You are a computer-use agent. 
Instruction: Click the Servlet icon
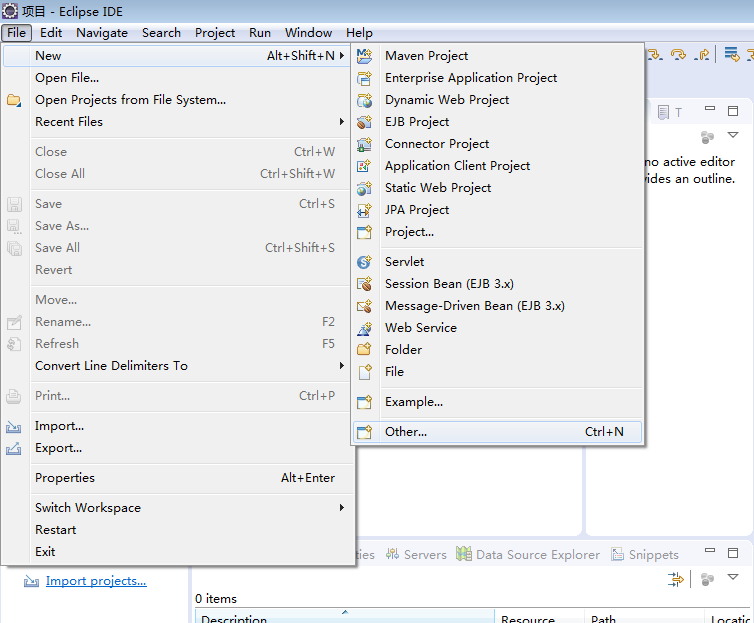364,262
